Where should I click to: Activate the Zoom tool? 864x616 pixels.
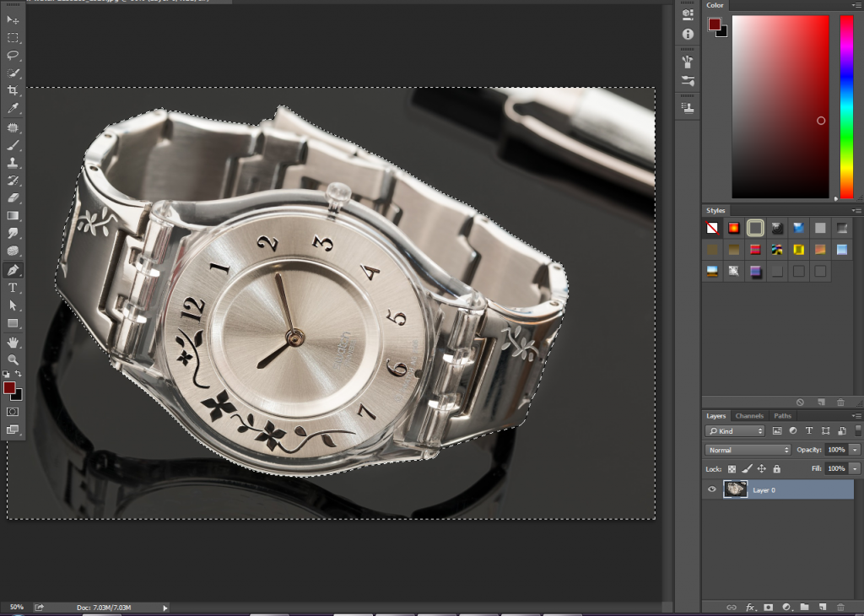pyautogui.click(x=13, y=359)
